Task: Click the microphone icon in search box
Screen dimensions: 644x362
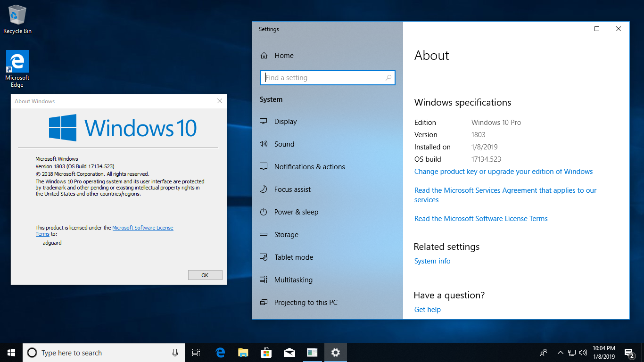Action: [175, 353]
